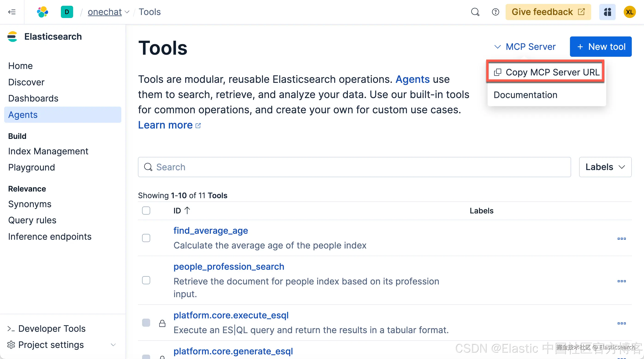The image size is (644, 359).
Task: Tick the select-all checkbox in table header
Action: [x=146, y=210]
